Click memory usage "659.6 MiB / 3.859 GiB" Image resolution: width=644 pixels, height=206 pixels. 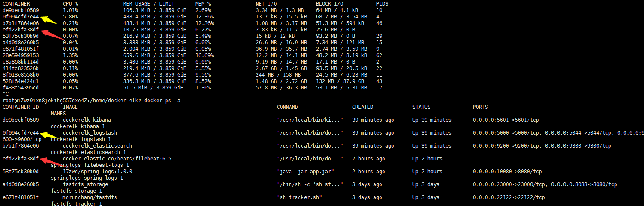pos(155,55)
